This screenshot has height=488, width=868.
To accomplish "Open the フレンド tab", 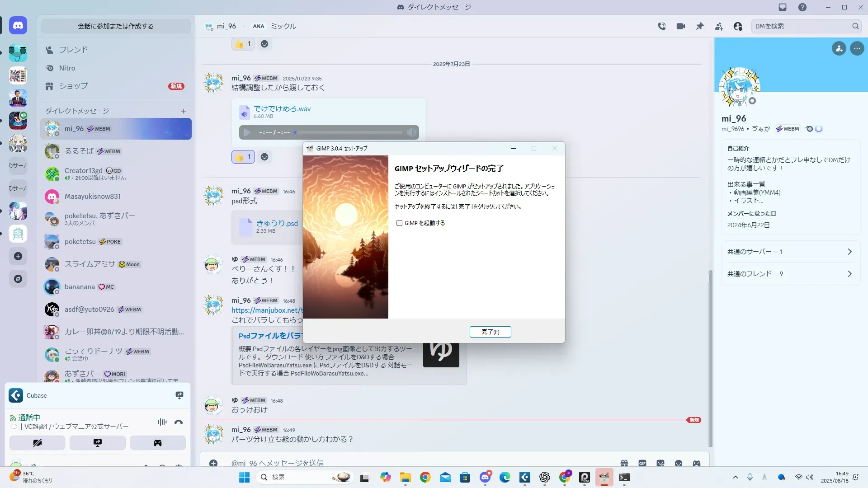I will pos(73,50).
